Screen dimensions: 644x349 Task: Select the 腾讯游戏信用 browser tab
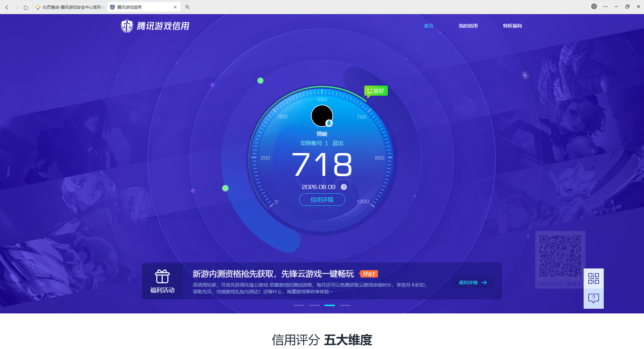pos(144,7)
